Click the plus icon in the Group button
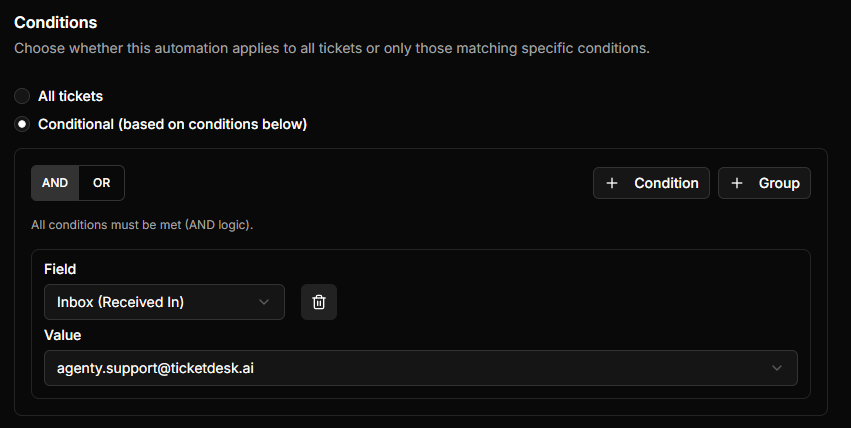Image resolution: width=851 pixels, height=428 pixels. click(x=737, y=183)
